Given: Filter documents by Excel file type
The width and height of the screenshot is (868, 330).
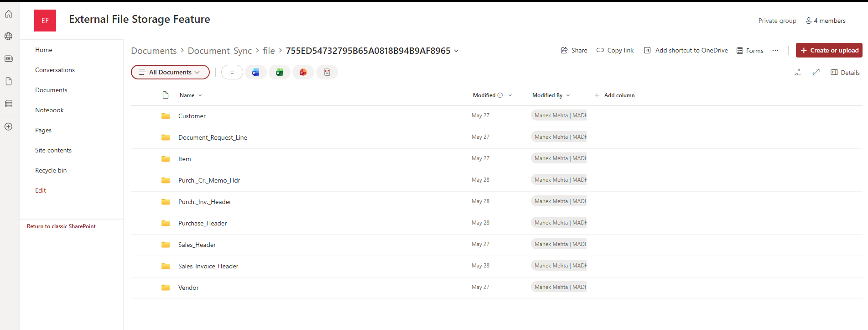Looking at the screenshot, I should coord(279,72).
